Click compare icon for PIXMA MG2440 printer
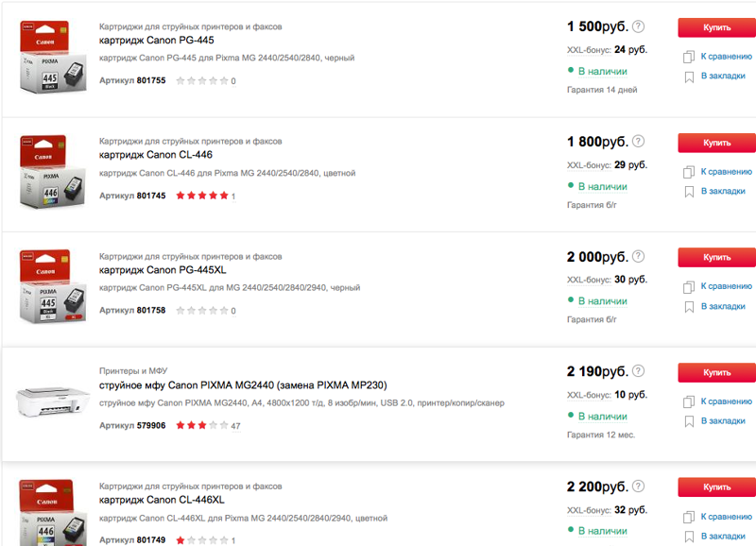This screenshot has height=546, width=756. (689, 401)
